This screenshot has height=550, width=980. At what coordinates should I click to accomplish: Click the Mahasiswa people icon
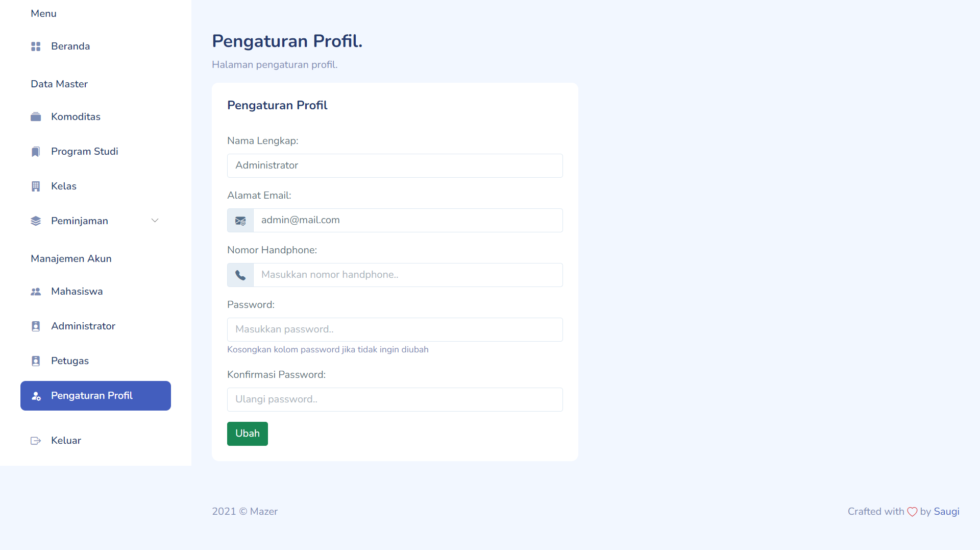(36, 292)
